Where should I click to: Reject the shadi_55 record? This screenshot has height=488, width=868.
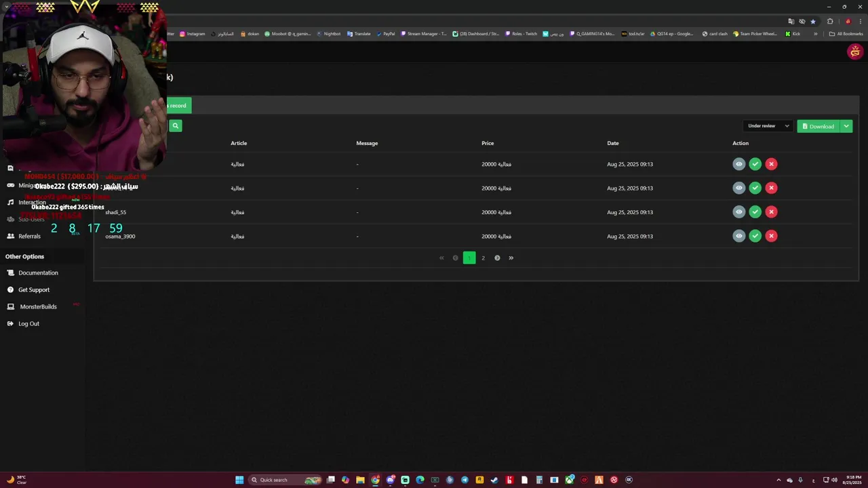771,212
